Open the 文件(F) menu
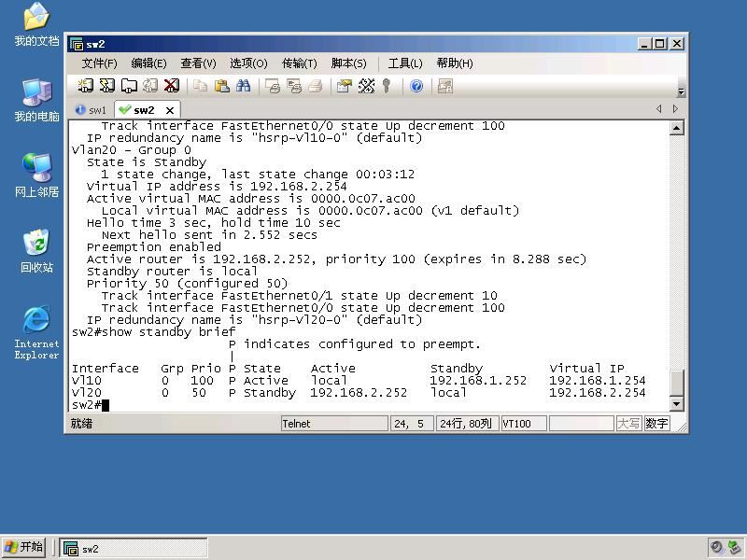Viewport: 747px width, 560px height. (99, 63)
